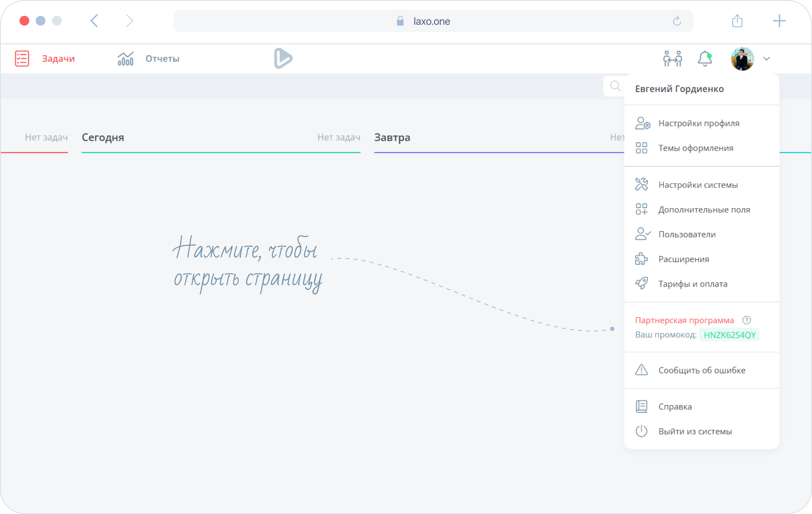This screenshot has width=812, height=514.
Task: Select Темы оформления menu entry
Action: tap(695, 148)
